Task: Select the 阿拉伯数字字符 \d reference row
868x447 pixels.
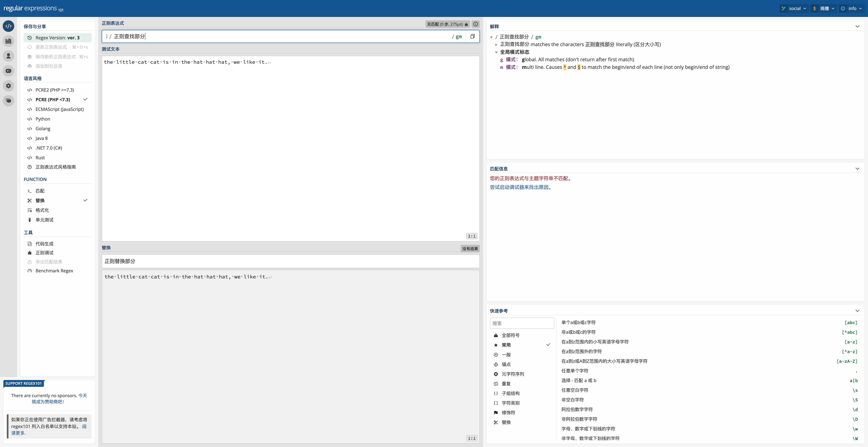Action: tap(709, 410)
